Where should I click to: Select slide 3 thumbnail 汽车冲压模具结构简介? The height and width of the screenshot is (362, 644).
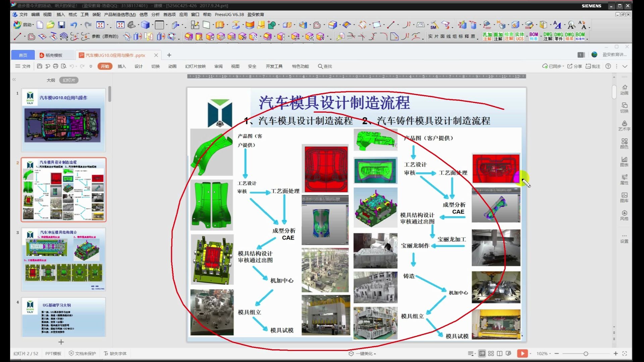63,259
